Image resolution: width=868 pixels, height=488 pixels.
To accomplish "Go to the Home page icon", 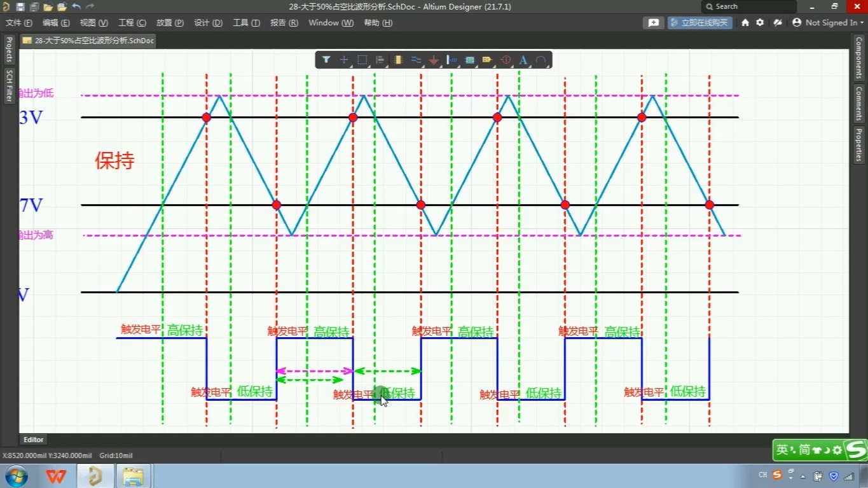I will [x=746, y=22].
